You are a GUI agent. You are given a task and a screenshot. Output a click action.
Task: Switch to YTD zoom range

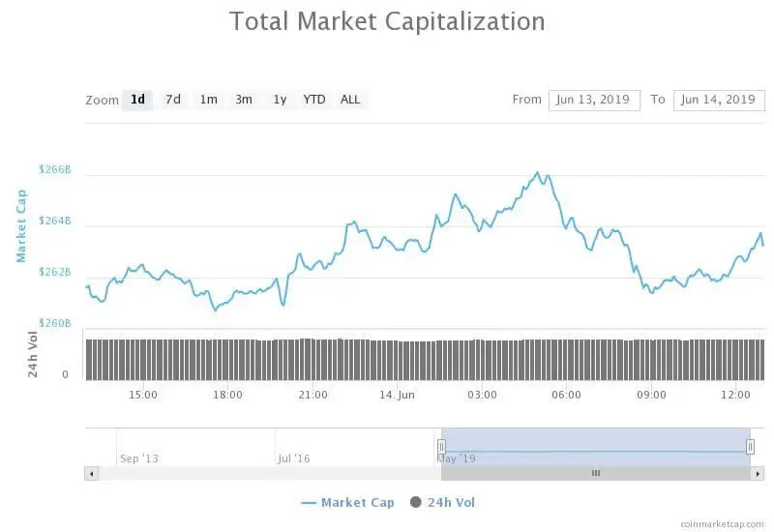pyautogui.click(x=314, y=100)
